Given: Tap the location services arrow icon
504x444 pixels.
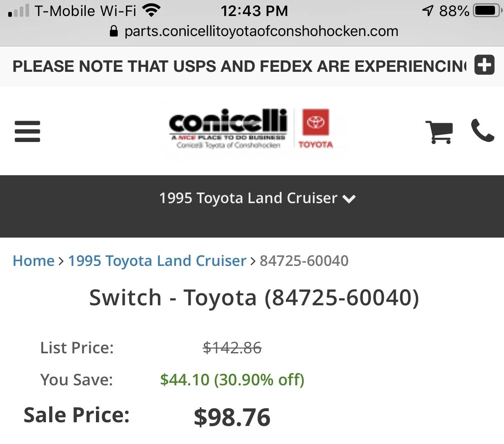Looking at the screenshot, I should click(x=428, y=10).
